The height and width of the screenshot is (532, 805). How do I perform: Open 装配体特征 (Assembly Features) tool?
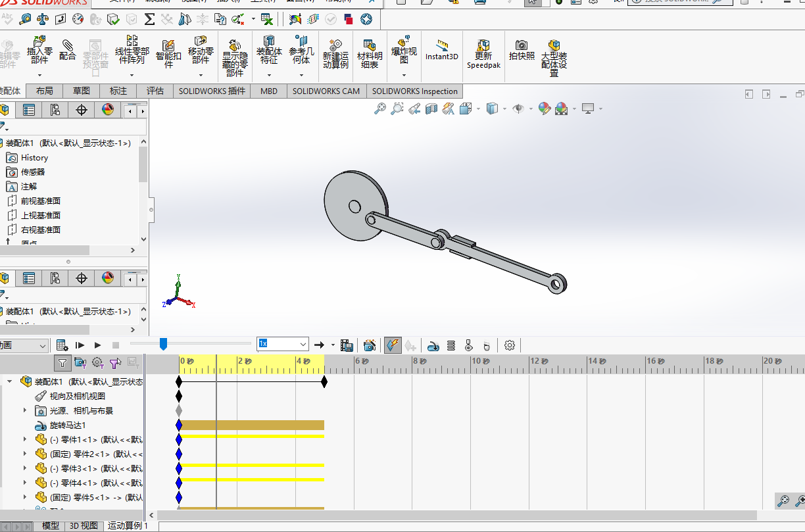269,50
